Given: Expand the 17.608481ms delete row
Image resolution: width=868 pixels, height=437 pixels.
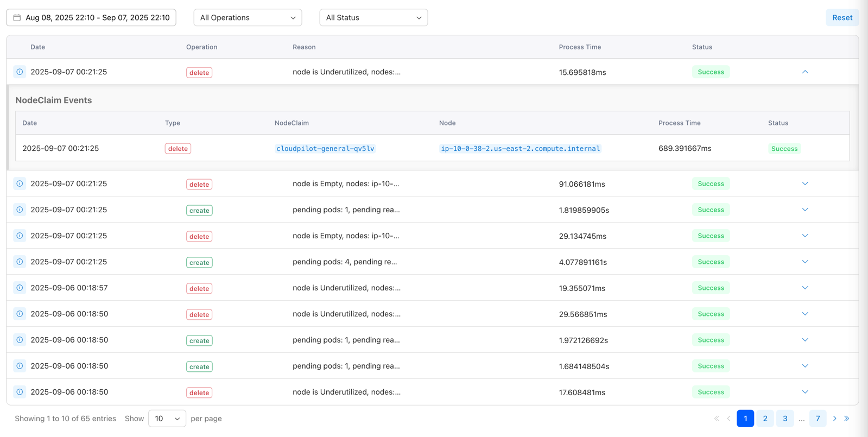Looking at the screenshot, I should click(x=805, y=392).
